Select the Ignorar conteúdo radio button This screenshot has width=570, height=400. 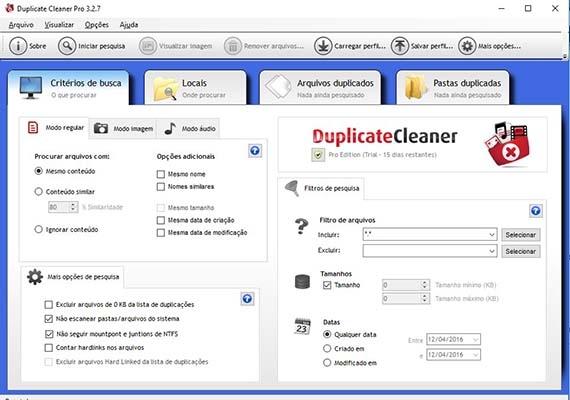(39, 229)
